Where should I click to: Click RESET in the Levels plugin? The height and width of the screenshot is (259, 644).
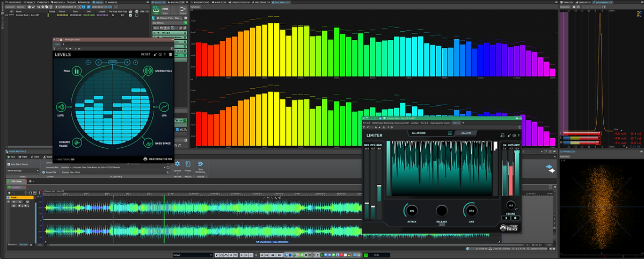click(x=145, y=54)
